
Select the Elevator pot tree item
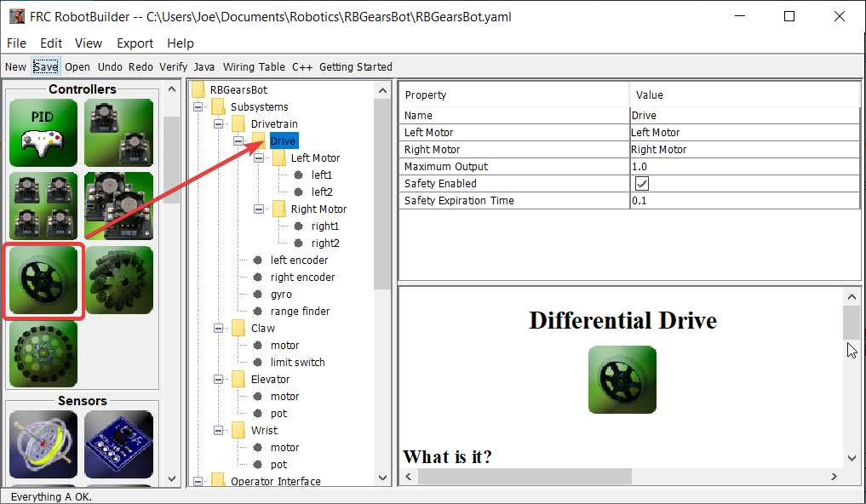[278, 414]
